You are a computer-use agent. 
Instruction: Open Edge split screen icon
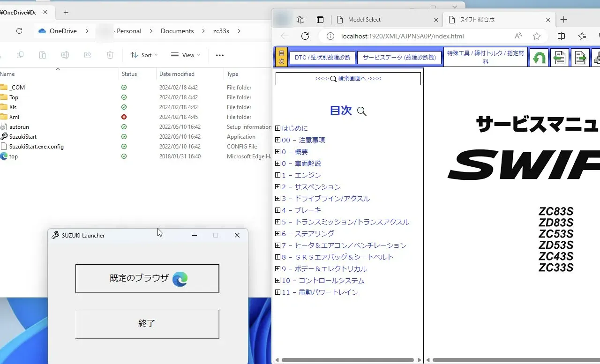click(562, 36)
